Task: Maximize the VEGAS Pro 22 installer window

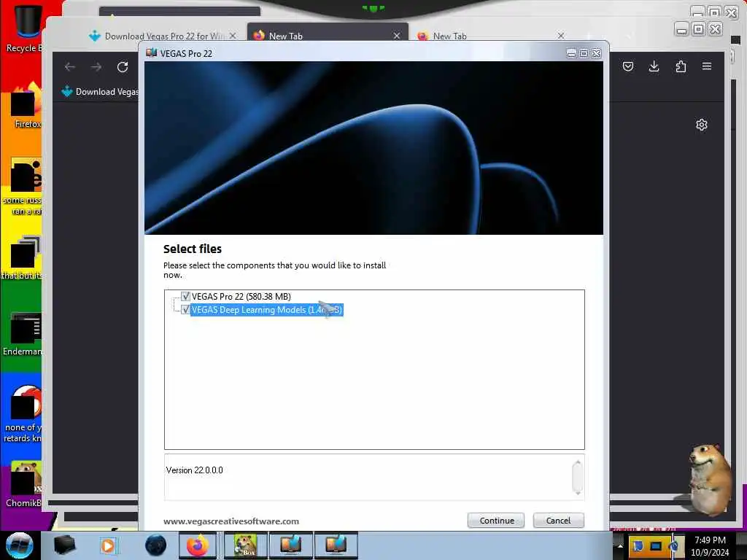Action: point(584,53)
